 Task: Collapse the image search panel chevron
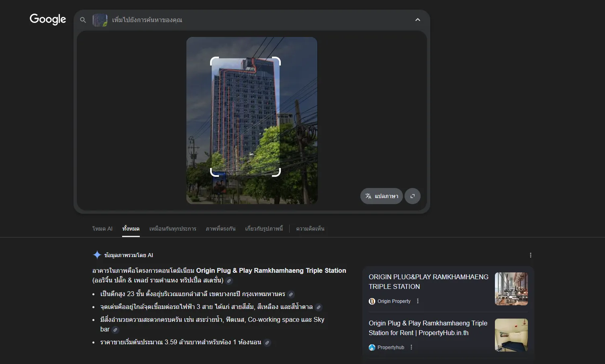coord(417,20)
